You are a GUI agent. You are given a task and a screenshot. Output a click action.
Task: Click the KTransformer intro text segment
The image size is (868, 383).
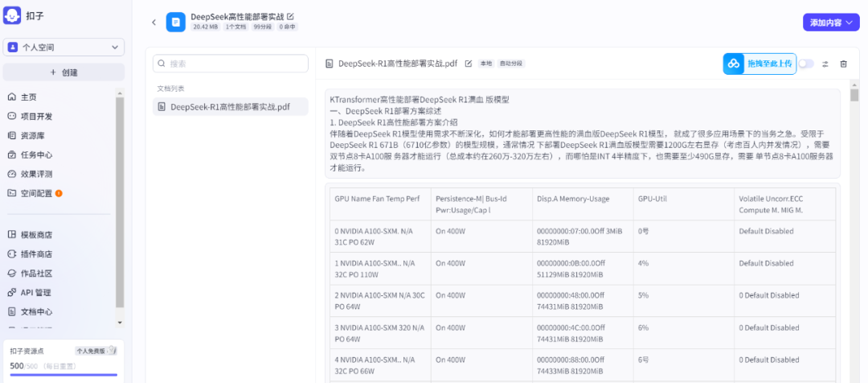point(583,134)
